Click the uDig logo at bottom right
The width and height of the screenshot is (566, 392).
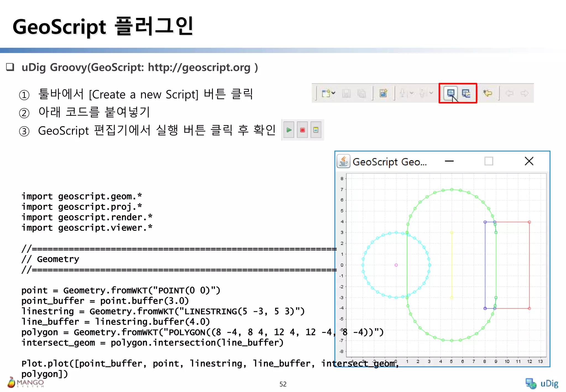point(541,383)
